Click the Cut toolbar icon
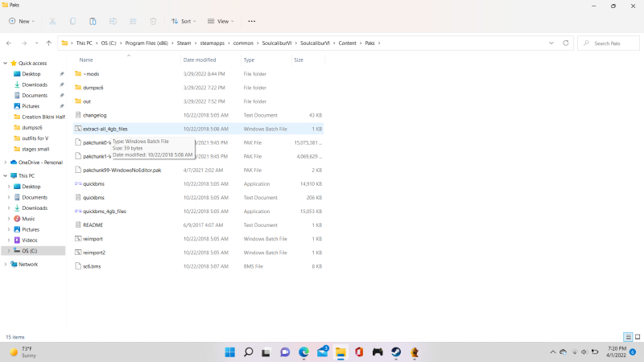644x362 pixels. pos(52,22)
